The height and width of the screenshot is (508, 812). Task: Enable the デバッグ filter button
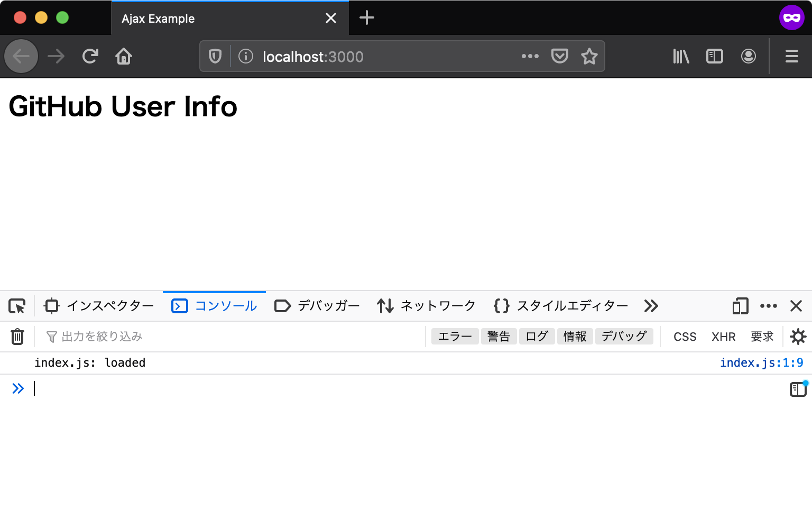(624, 336)
